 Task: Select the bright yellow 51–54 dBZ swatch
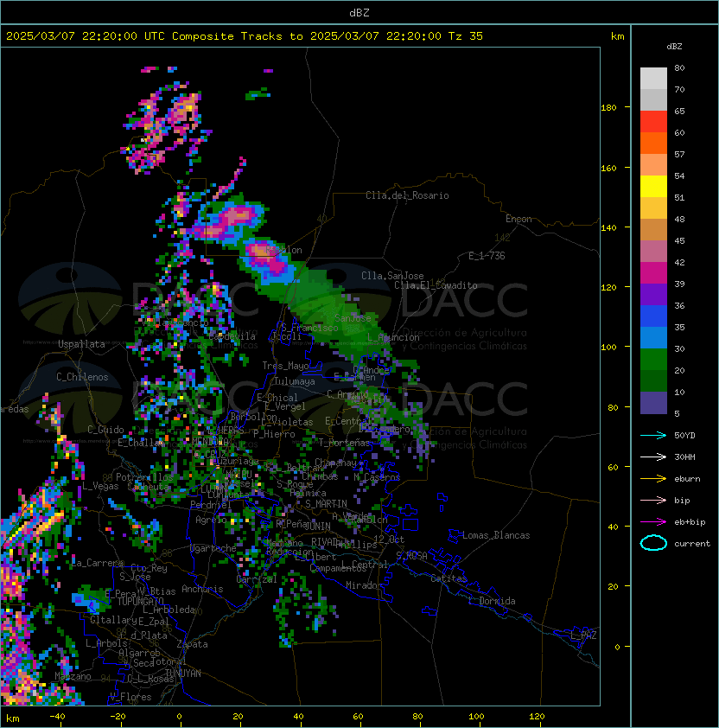pos(653,186)
